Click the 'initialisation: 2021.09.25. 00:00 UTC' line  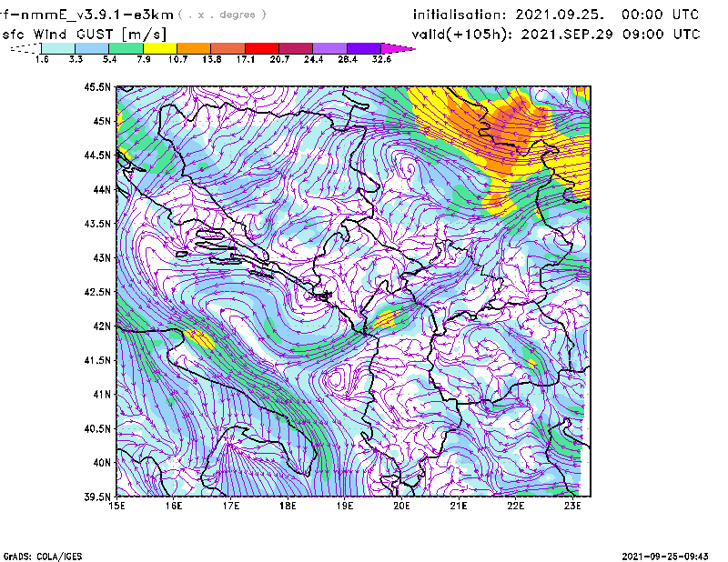(x=556, y=15)
